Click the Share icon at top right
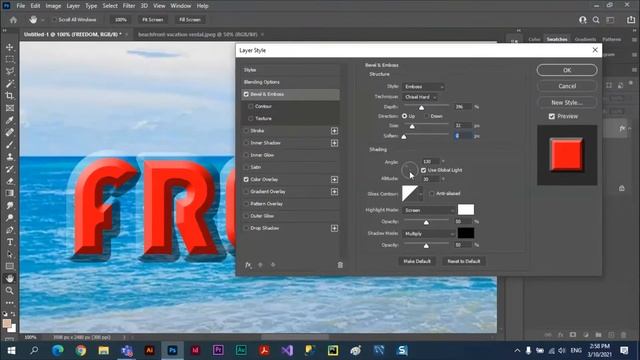The image size is (640, 360). (631, 20)
